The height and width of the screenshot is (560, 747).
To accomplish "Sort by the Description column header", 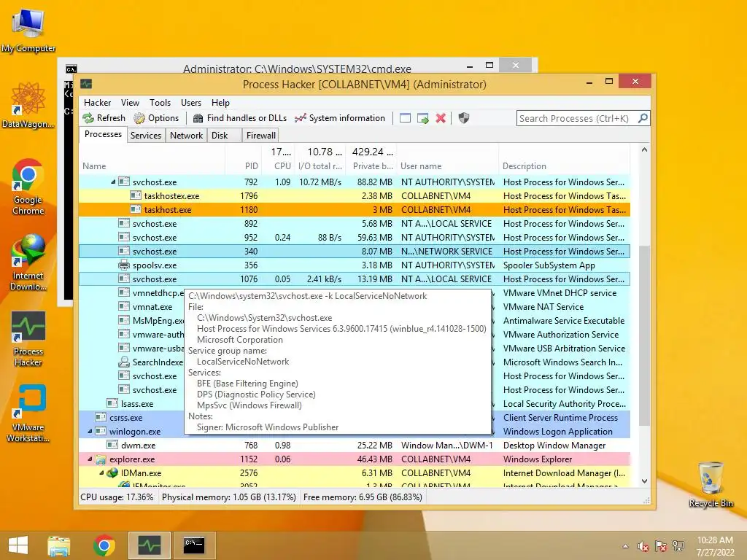I will coord(565,166).
